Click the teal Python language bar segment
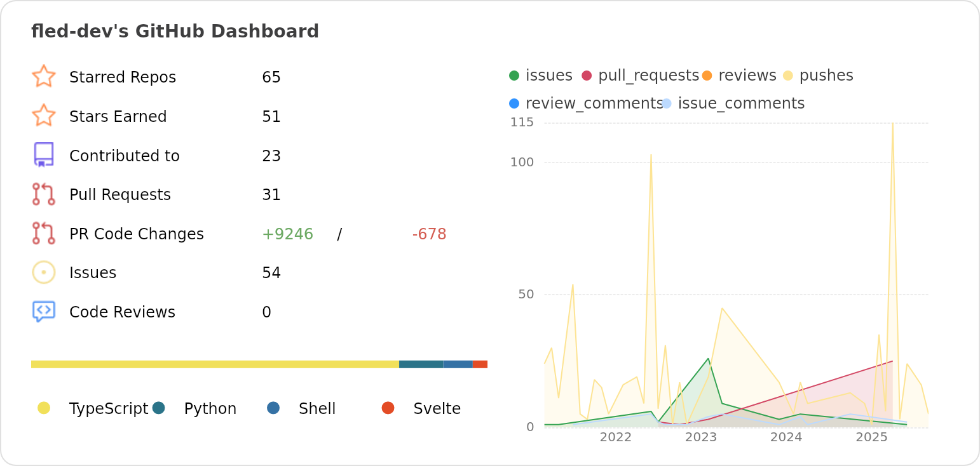Image resolution: width=980 pixels, height=466 pixels. click(421, 364)
